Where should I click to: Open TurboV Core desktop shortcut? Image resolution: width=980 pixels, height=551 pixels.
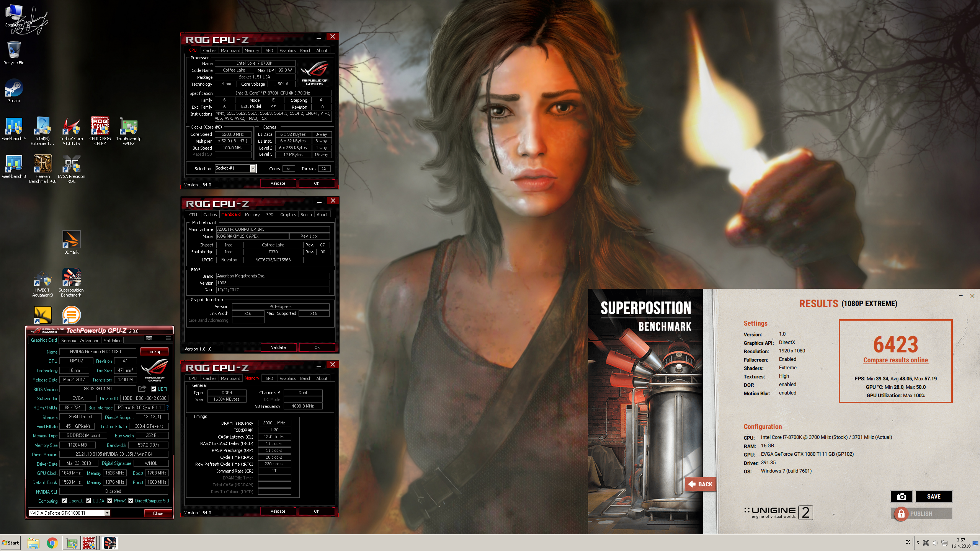[71, 131]
